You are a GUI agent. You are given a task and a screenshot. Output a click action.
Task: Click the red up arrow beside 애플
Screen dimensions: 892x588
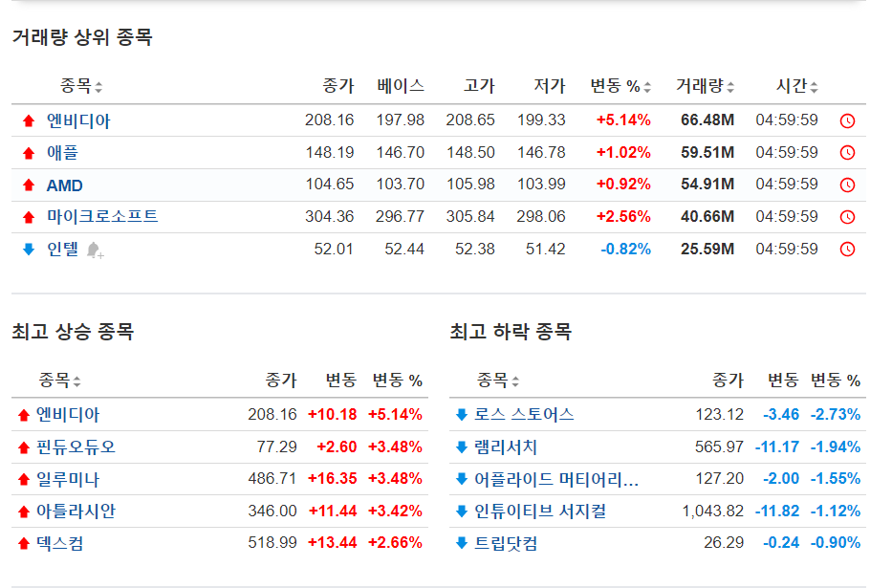[29, 153]
